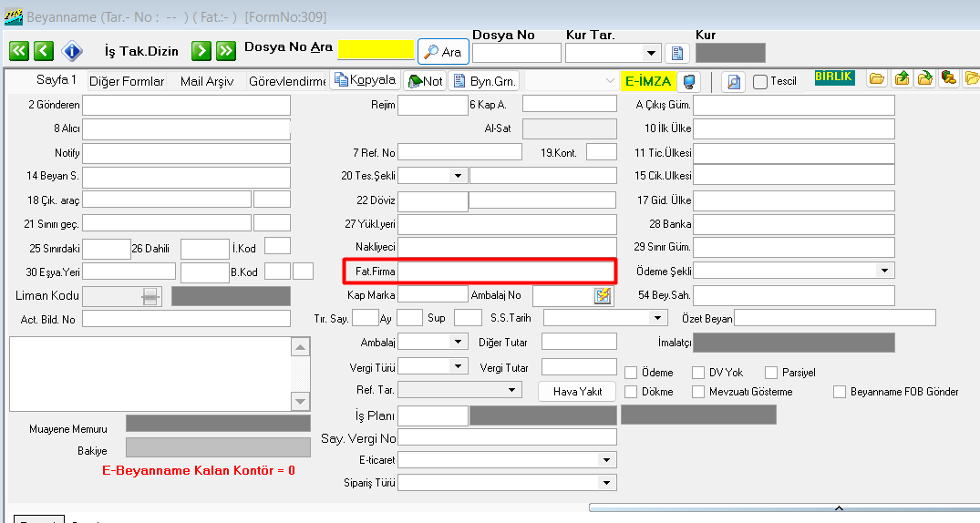
Task: Click the green BİRLİK logo
Action: click(x=834, y=78)
